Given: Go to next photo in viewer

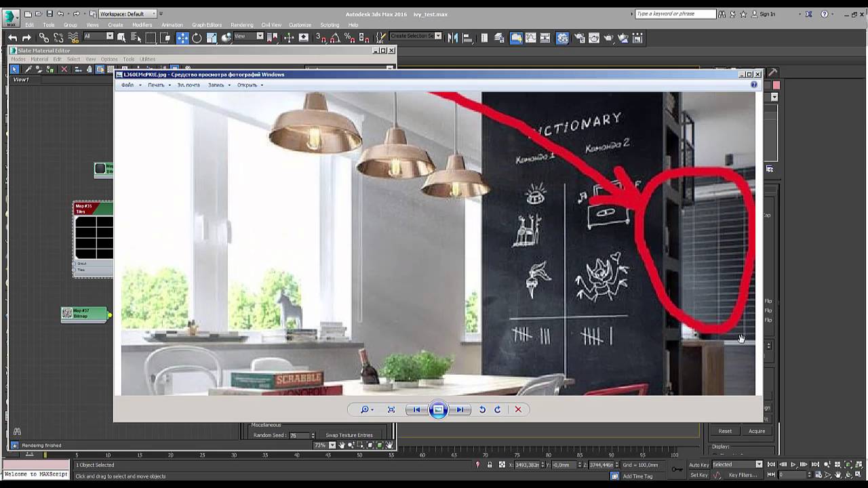Looking at the screenshot, I should (460, 409).
